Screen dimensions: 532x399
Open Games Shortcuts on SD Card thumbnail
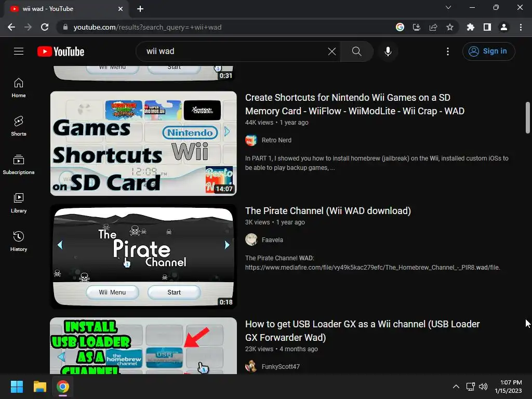[x=143, y=143]
